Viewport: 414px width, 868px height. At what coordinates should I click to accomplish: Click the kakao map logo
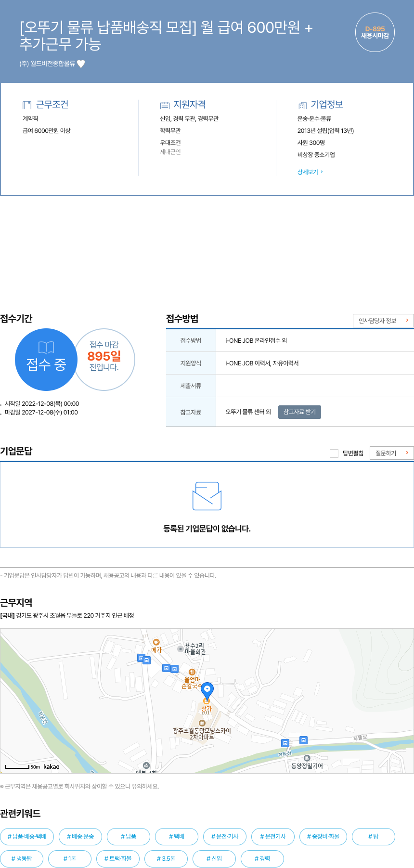pyautogui.click(x=52, y=767)
